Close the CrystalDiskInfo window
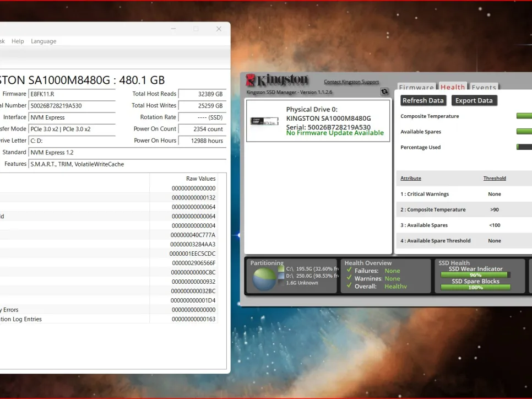This screenshot has height=399, width=532. pos(219,29)
